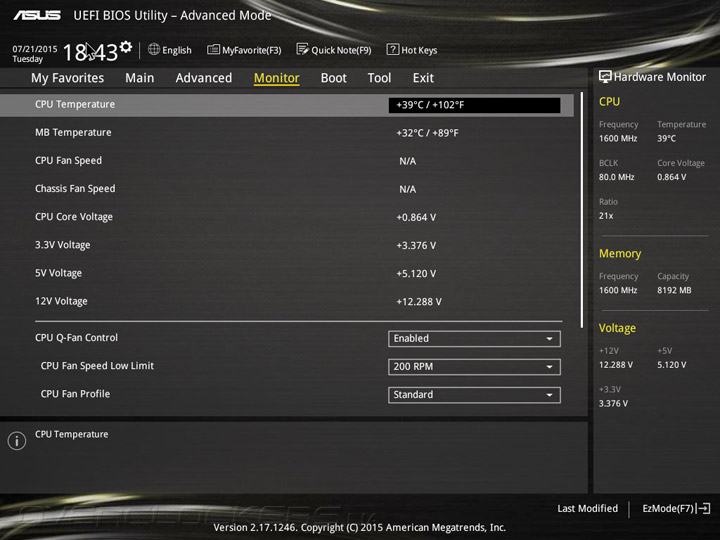
Task: Switch to the Main tab
Action: point(140,78)
